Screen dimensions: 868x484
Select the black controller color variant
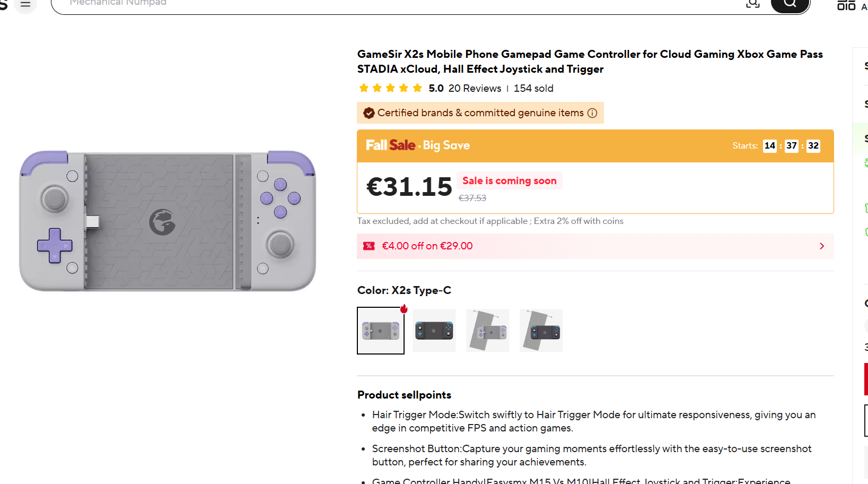[434, 331]
